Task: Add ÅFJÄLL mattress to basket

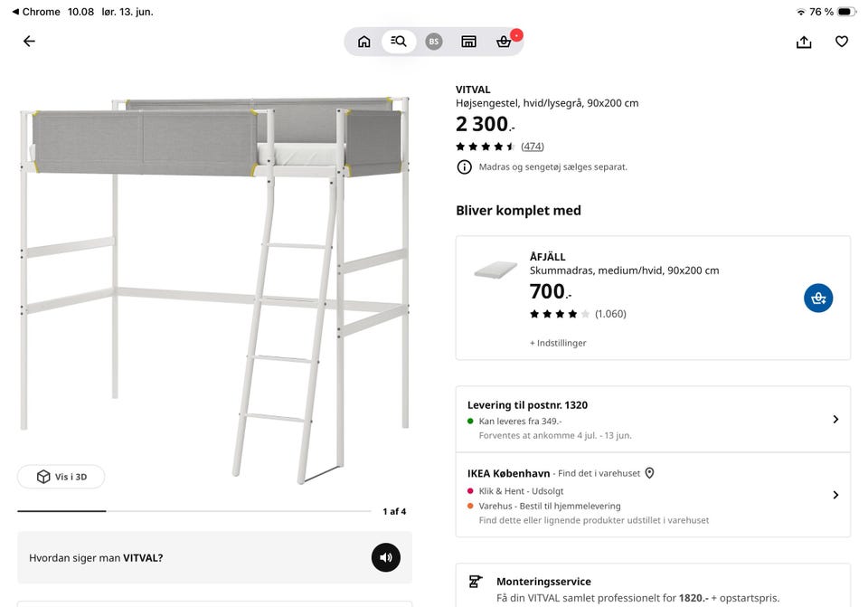Action: (818, 298)
